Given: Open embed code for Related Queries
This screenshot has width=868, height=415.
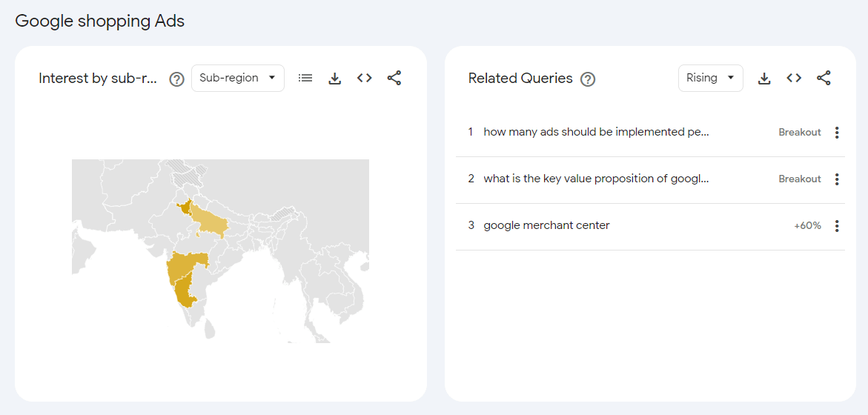Looking at the screenshot, I should click(794, 78).
